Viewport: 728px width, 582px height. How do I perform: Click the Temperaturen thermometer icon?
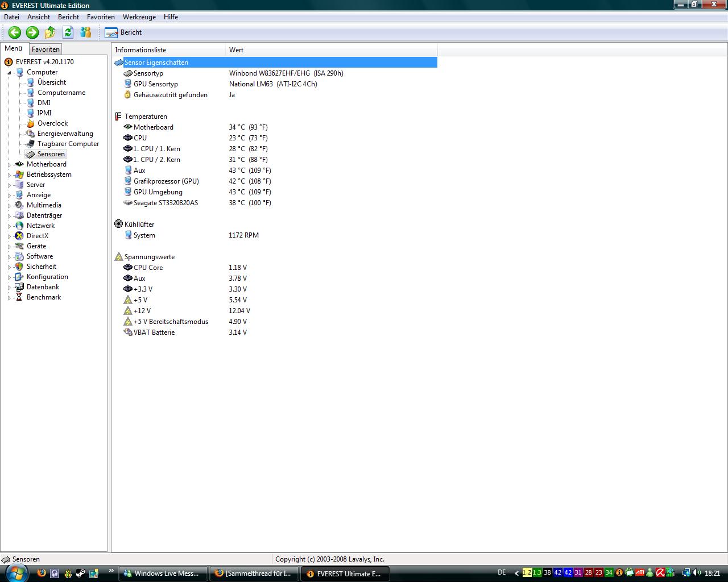pos(118,117)
